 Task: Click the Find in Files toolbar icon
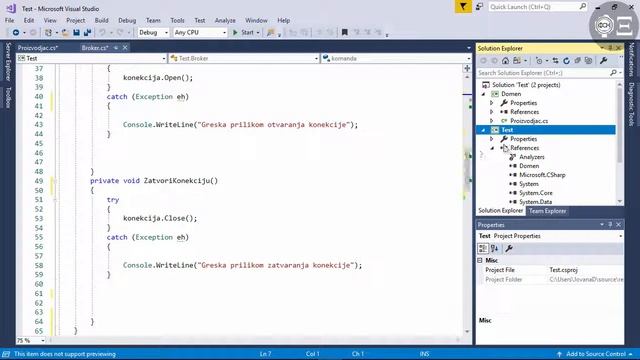[270, 32]
